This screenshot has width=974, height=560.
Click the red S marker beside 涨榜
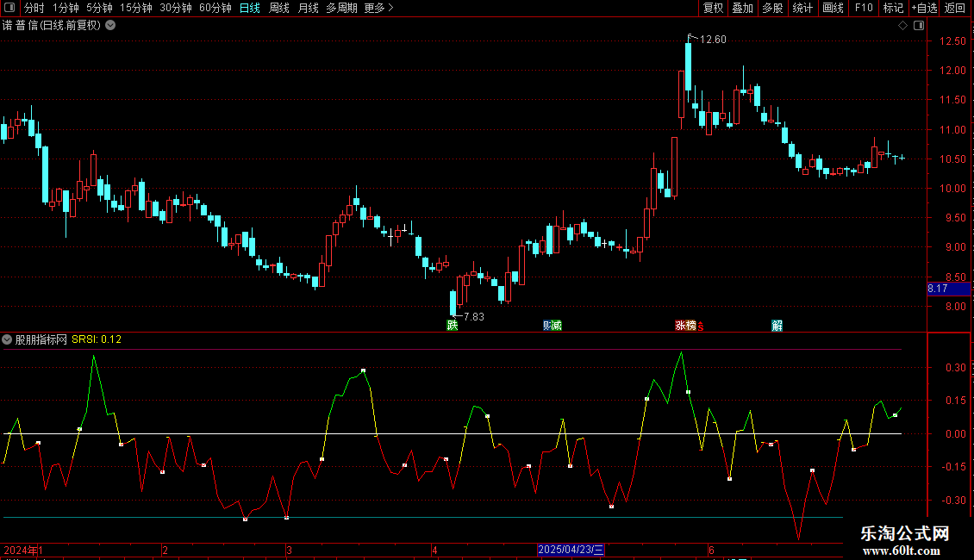[701, 327]
